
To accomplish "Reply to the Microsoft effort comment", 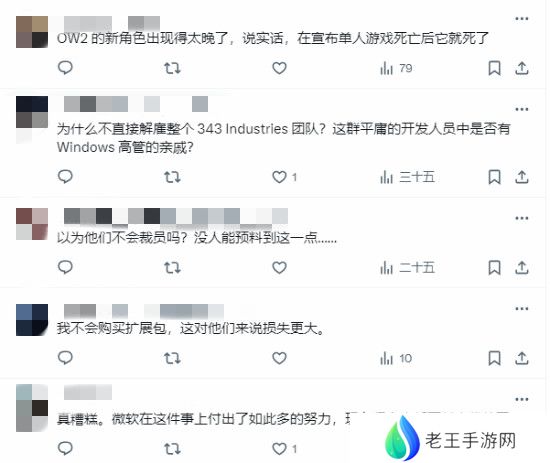I will (x=65, y=448).
